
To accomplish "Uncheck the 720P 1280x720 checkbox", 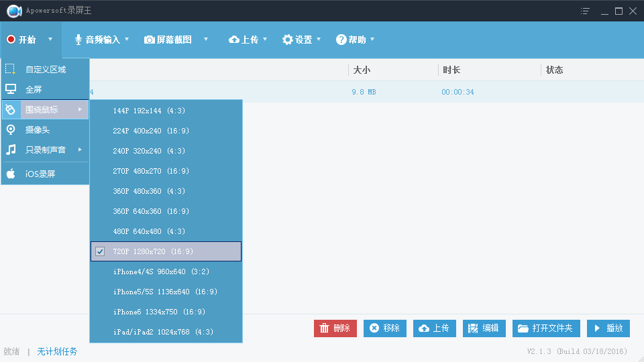I will click(x=100, y=251).
